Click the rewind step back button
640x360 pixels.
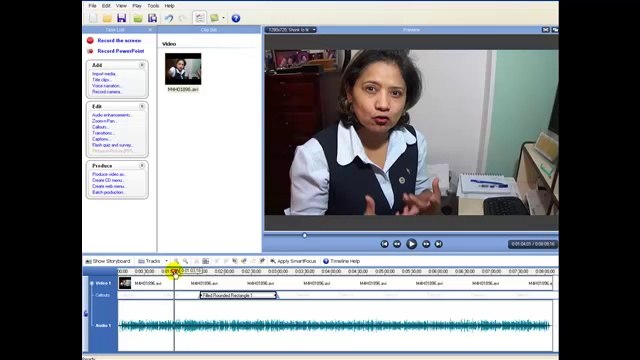pos(397,244)
